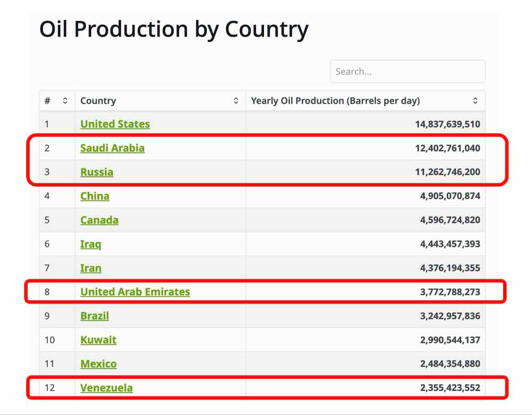Select value 4,596,724,820 for Canada
Image resolution: width=532 pixels, height=415 pixels.
tap(450, 220)
